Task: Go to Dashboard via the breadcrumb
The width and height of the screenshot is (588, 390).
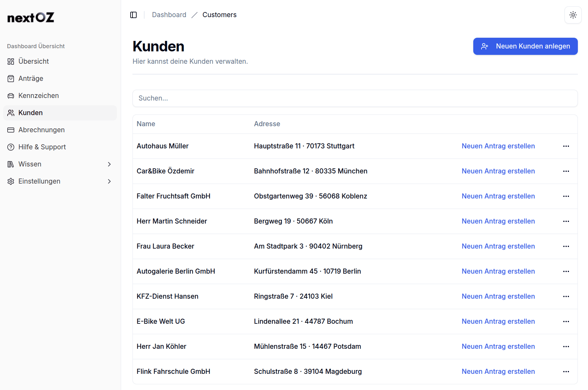Action: [169, 15]
